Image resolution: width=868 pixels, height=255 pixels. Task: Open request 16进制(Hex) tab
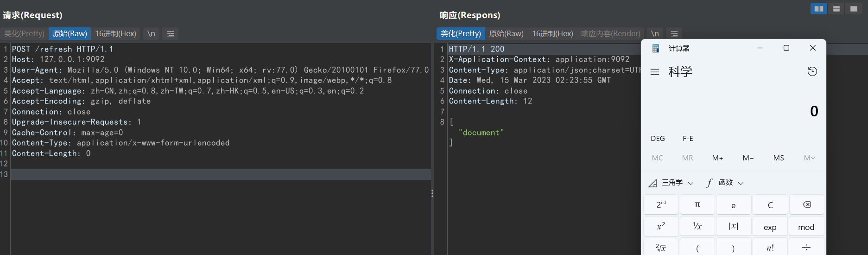116,33
